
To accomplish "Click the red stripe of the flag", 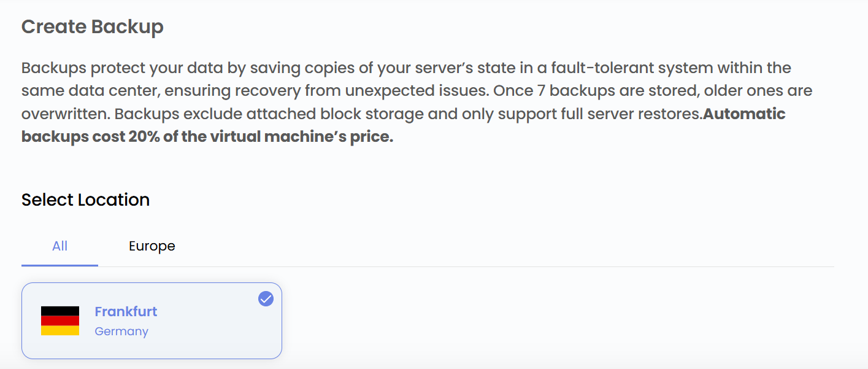I will [x=60, y=320].
